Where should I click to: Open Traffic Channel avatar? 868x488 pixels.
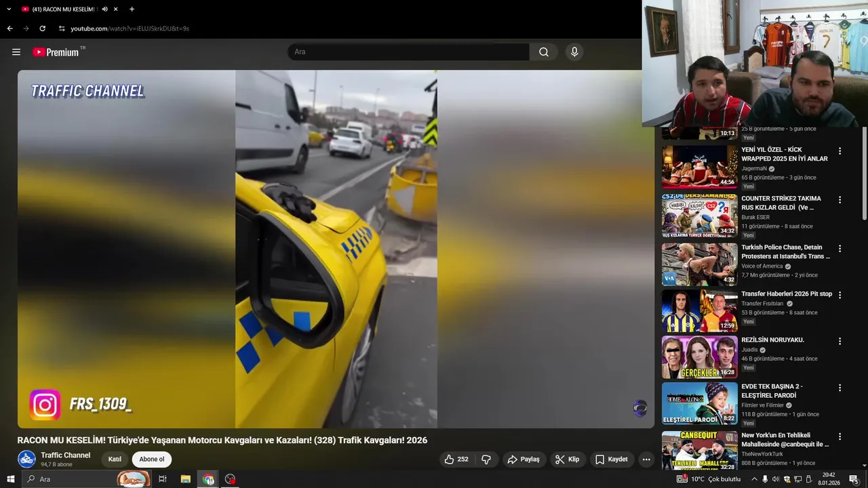click(x=26, y=459)
